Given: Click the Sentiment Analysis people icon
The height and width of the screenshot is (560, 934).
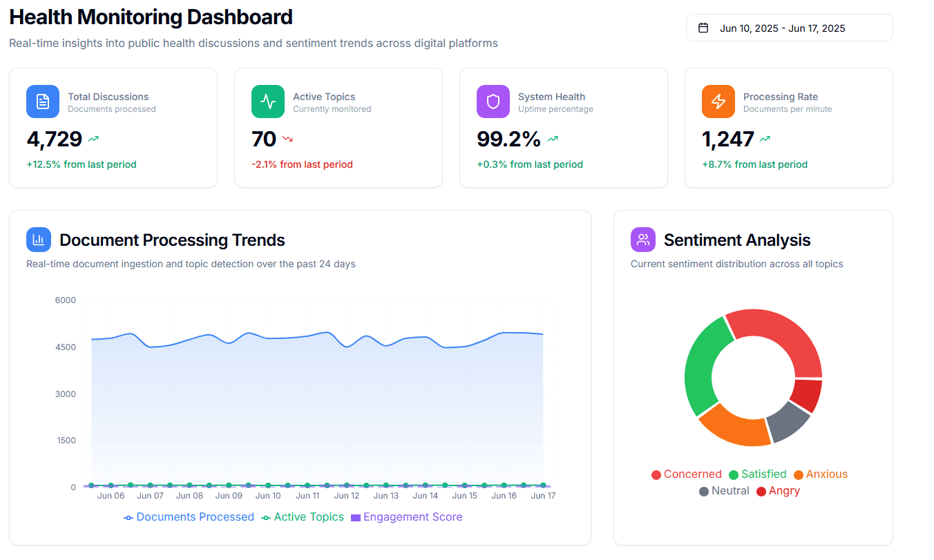Looking at the screenshot, I should pos(643,240).
